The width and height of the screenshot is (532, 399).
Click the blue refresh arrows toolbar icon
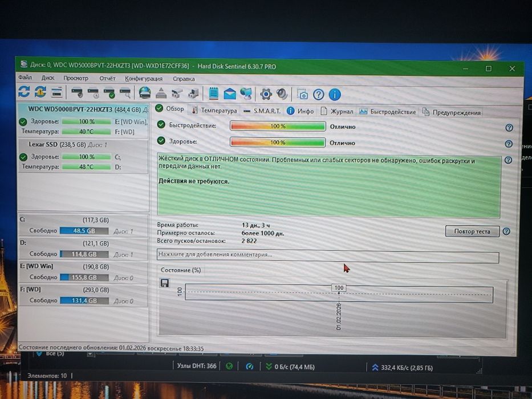point(24,92)
